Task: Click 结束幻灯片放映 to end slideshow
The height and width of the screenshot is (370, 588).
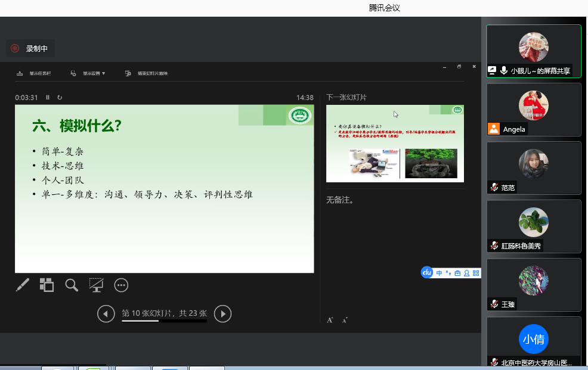Action: 147,73
